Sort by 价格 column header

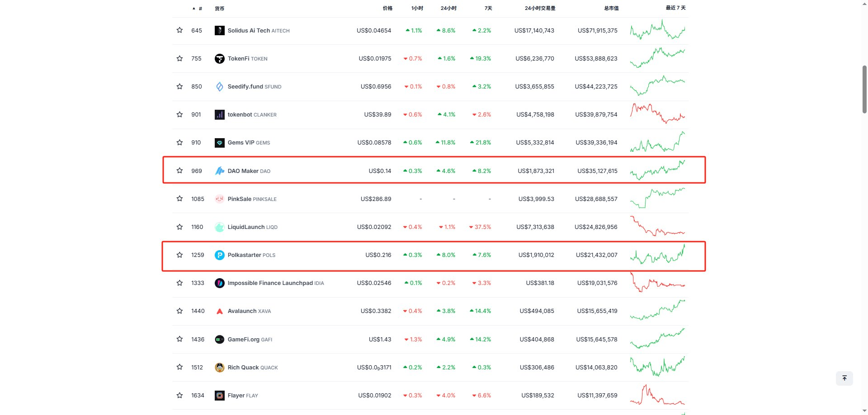coord(387,8)
